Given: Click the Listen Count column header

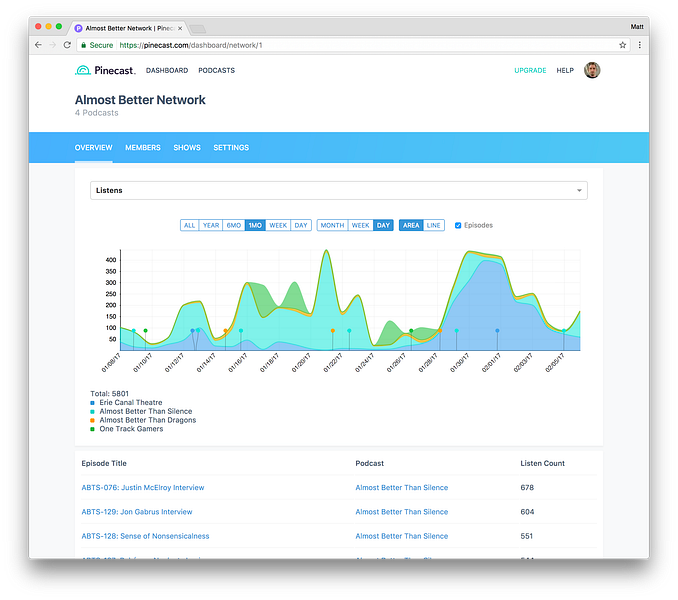Looking at the screenshot, I should point(542,463).
